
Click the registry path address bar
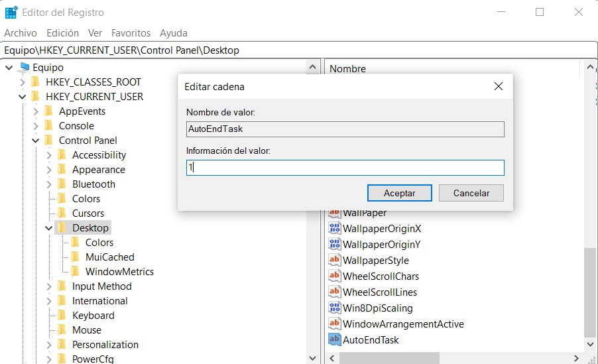[298, 50]
